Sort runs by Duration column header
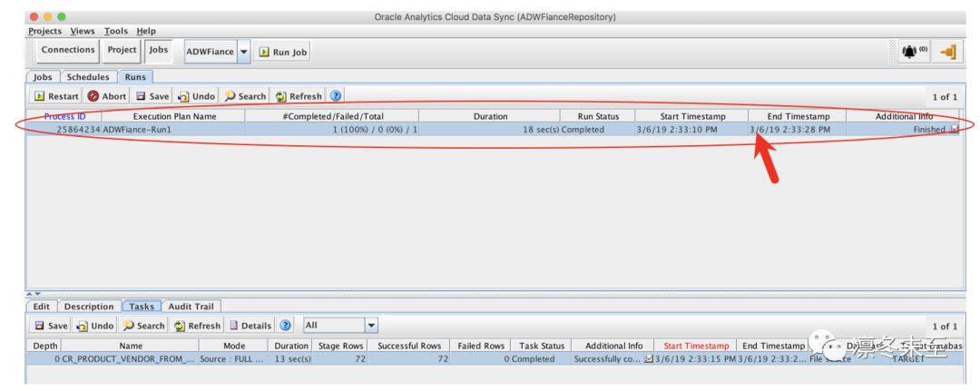The height and width of the screenshot is (391, 980). click(490, 116)
